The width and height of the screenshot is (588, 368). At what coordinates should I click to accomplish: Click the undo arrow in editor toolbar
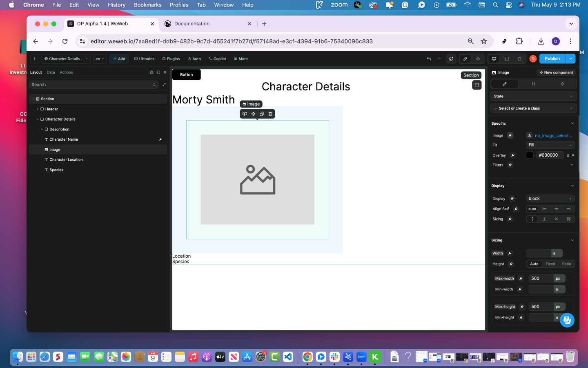429,59
